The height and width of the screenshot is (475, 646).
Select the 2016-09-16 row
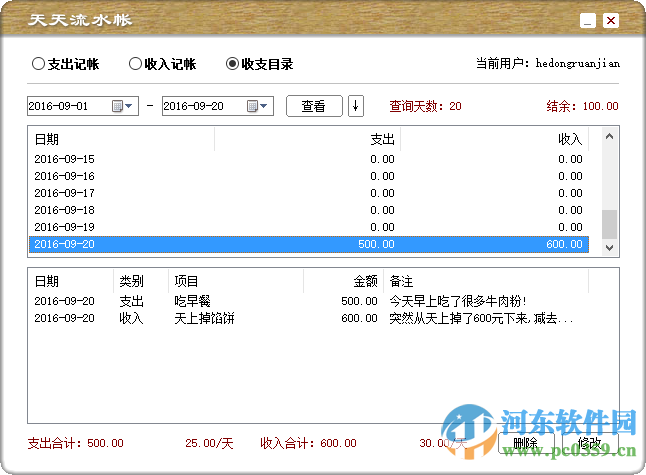point(309,176)
